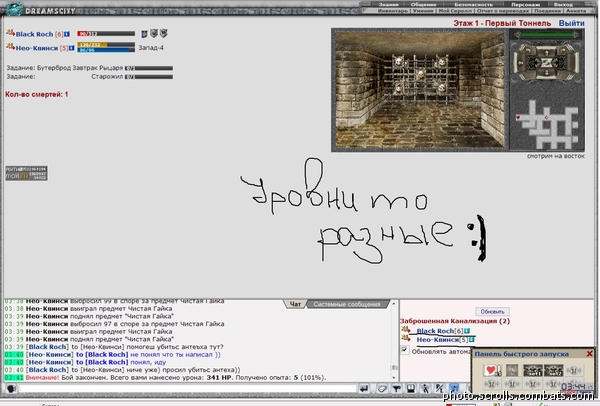Use the heart healing item in quick launch
The height and width of the screenshot is (406, 600).
pos(492,370)
